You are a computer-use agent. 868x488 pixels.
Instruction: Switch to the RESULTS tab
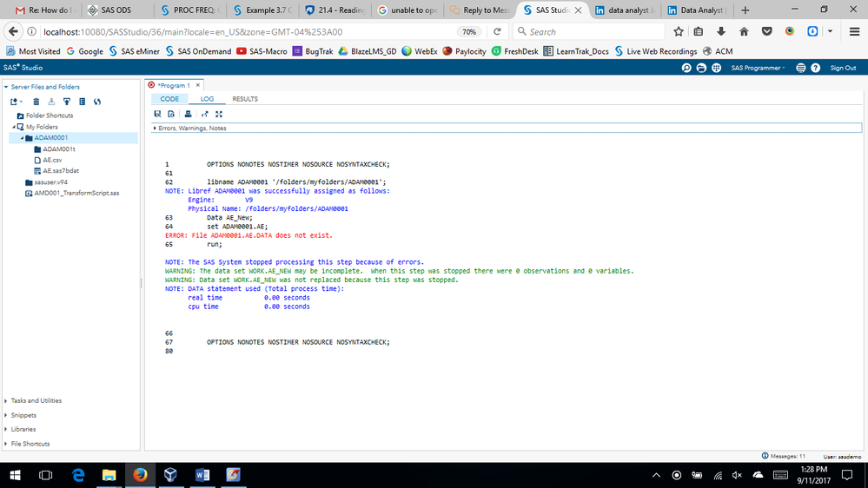click(245, 99)
